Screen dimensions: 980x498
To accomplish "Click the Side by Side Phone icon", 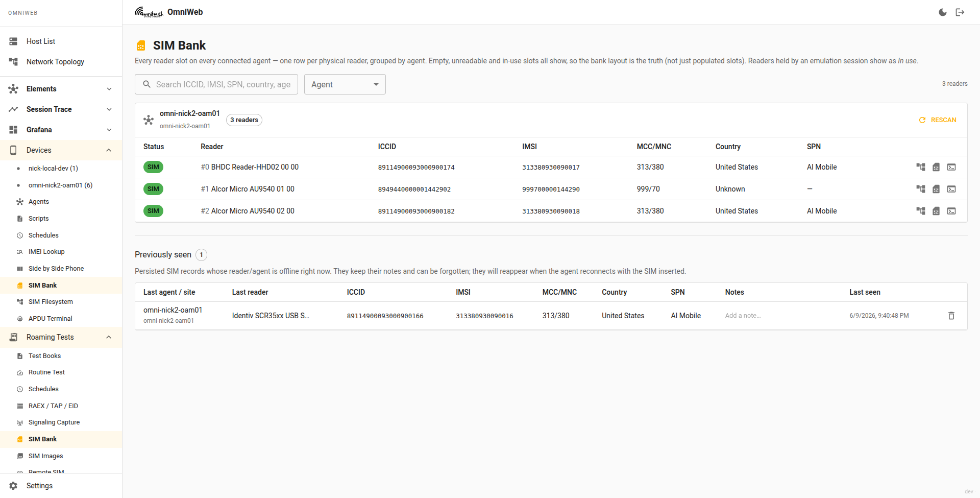I will click(x=20, y=269).
